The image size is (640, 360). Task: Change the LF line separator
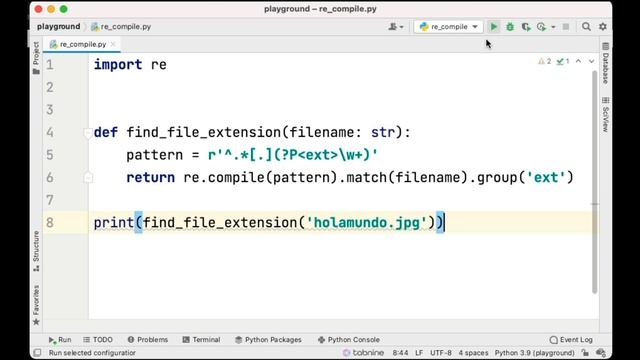419,353
